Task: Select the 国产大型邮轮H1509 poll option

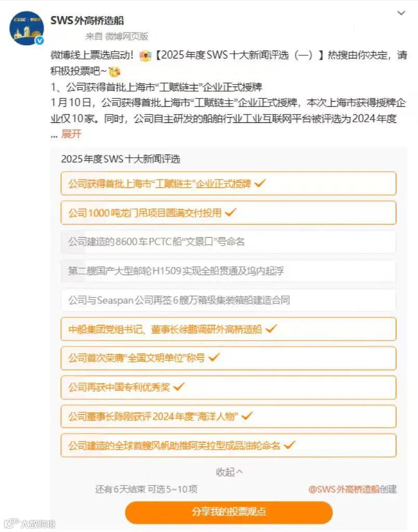Action: 228,271
